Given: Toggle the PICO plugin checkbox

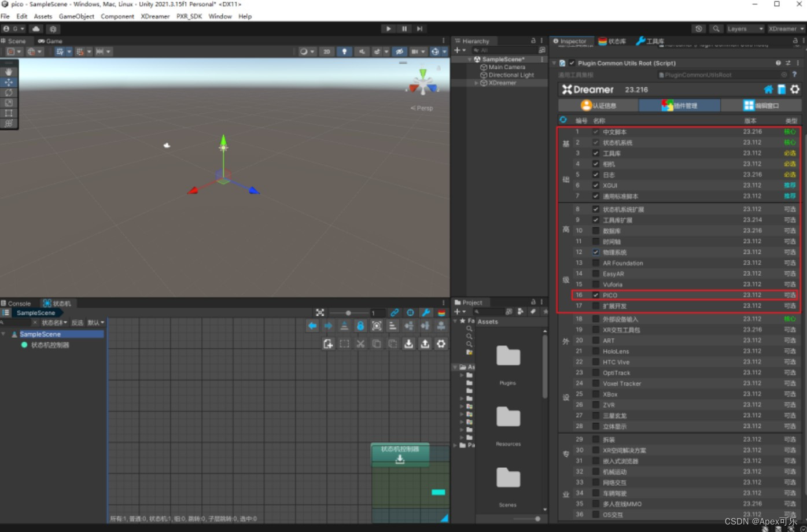Looking at the screenshot, I should 596,295.
